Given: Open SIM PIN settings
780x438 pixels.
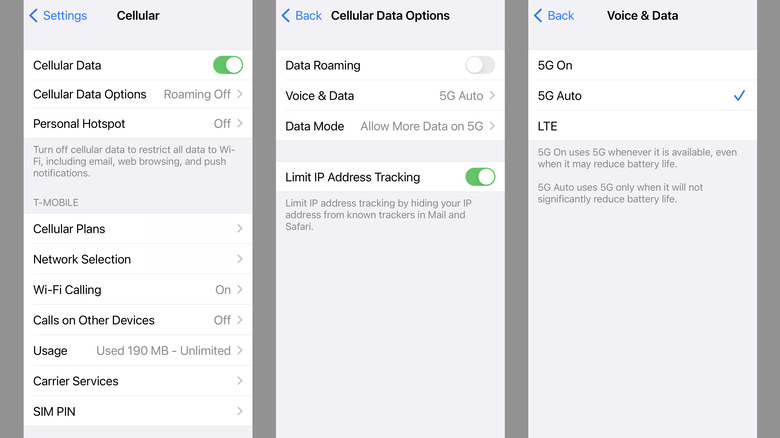Looking at the screenshot, I should (137, 411).
